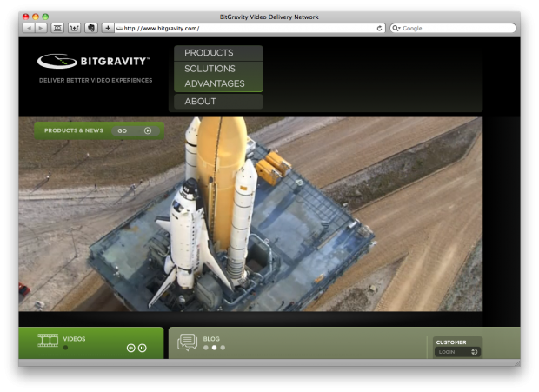The height and width of the screenshot is (392, 539).
Task: Select the first blog pagination dot
Action: point(205,348)
